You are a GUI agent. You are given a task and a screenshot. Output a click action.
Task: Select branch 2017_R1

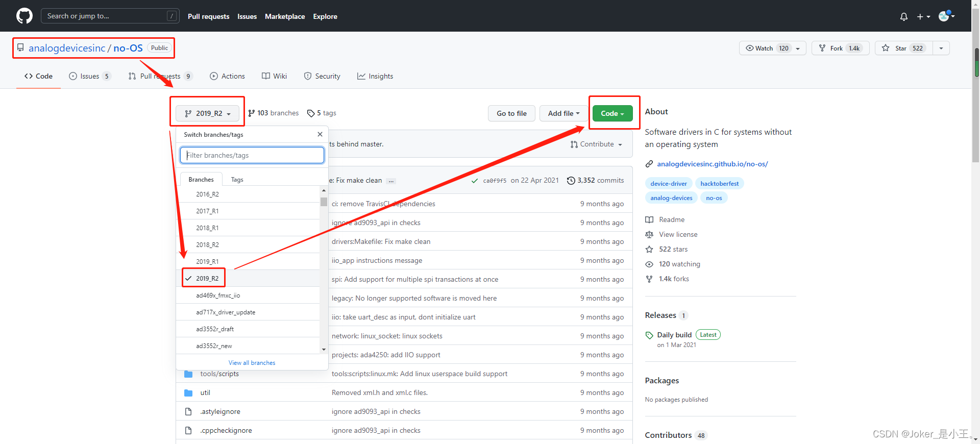click(x=248, y=211)
